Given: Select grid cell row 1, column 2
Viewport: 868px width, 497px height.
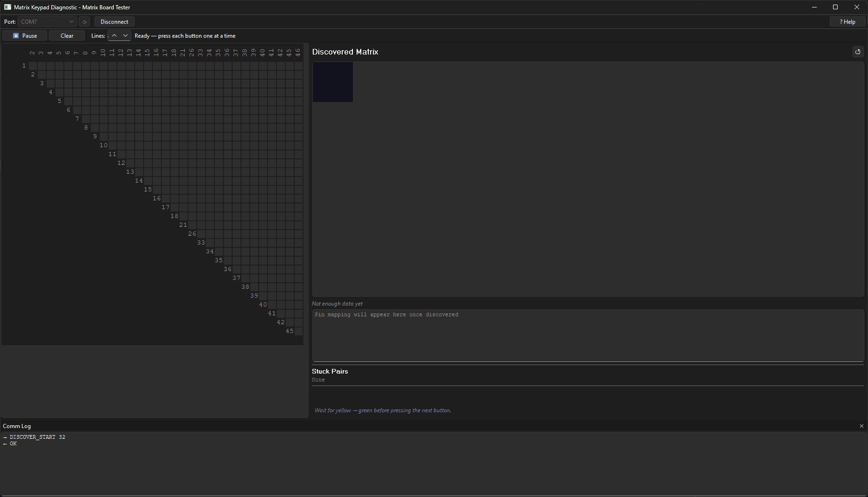Looking at the screenshot, I should (x=33, y=66).
